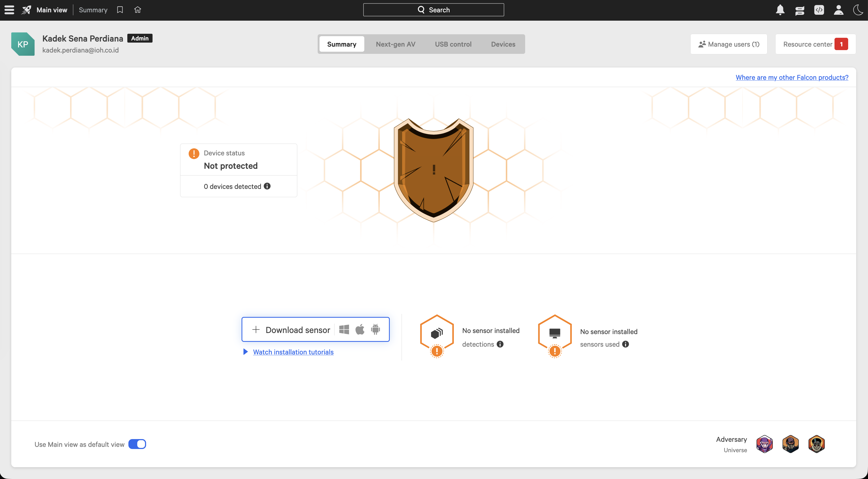
Task: Open the messages chat icon
Action: coord(800,10)
